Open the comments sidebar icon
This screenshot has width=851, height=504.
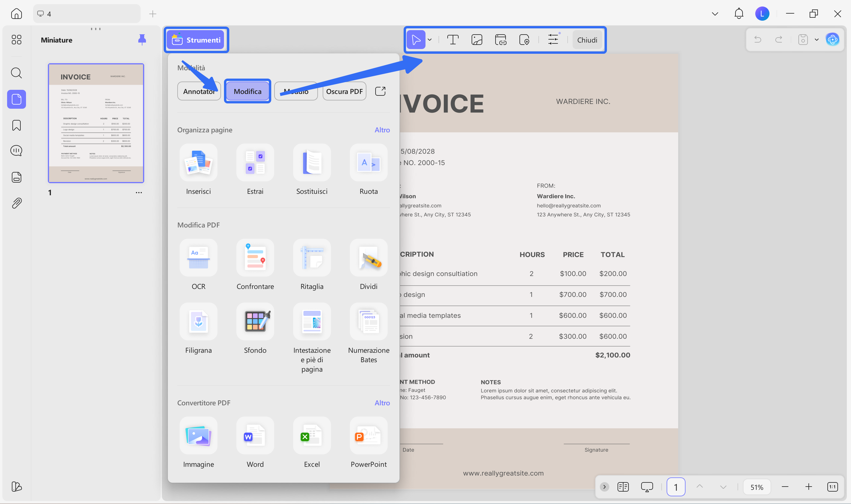(x=16, y=151)
